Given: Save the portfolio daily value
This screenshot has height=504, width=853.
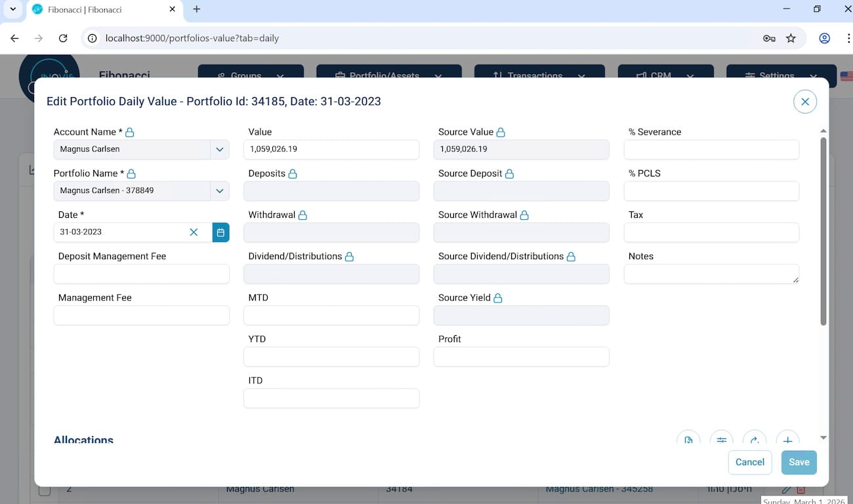Looking at the screenshot, I should (799, 462).
